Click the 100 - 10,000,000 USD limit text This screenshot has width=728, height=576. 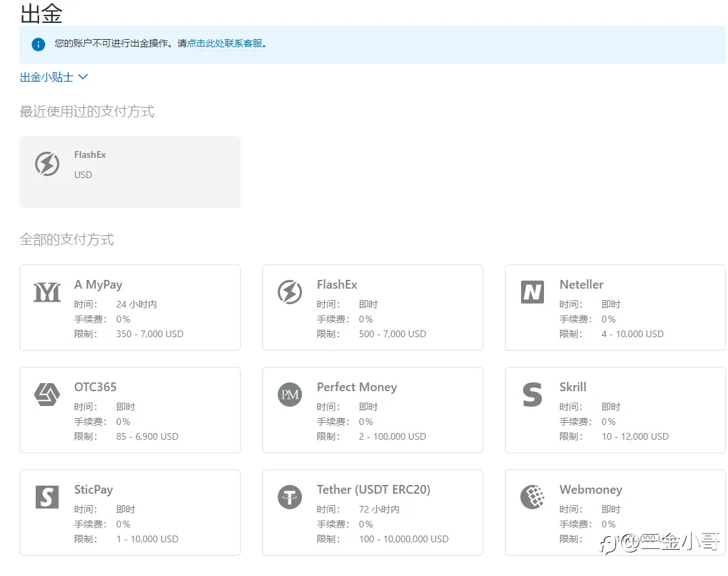click(x=404, y=539)
